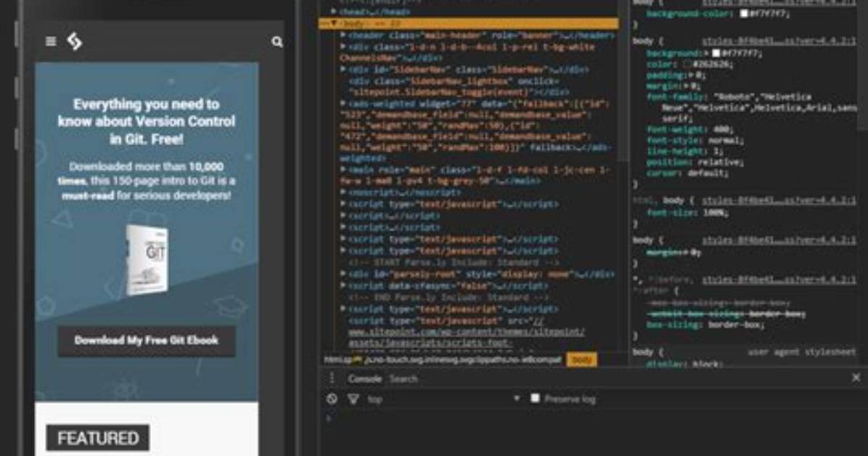Expand the parsely-root div node
Viewport: 868px width, 456px height.
click(343, 274)
